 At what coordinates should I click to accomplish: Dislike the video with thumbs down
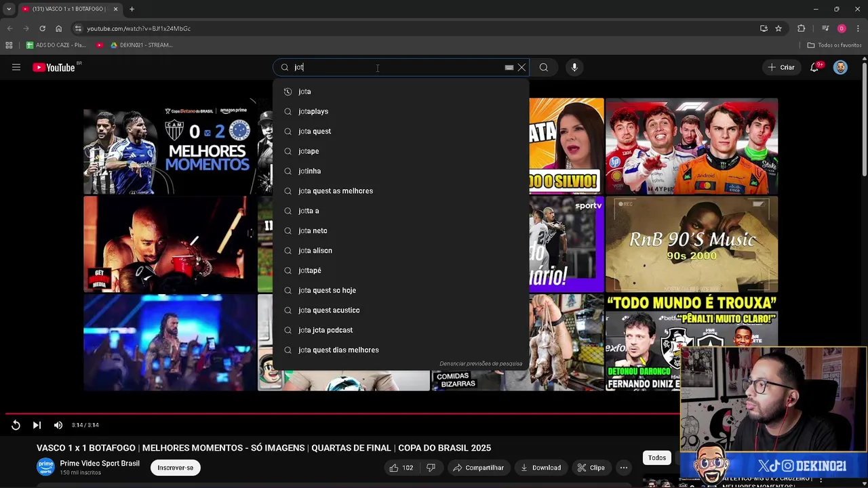[431, 468]
